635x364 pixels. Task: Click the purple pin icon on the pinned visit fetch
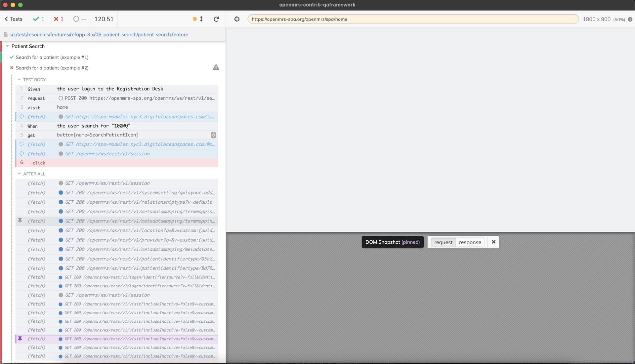pyautogui.click(x=20, y=339)
